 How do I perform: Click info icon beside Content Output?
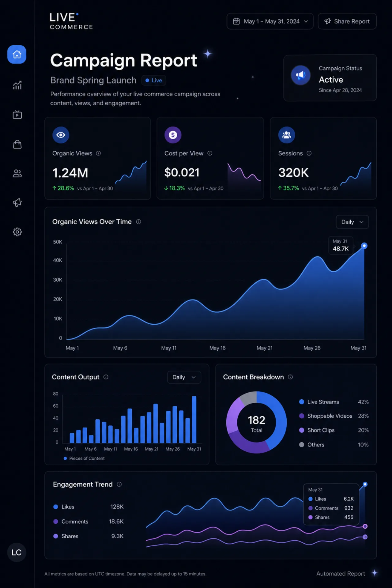pyautogui.click(x=106, y=377)
